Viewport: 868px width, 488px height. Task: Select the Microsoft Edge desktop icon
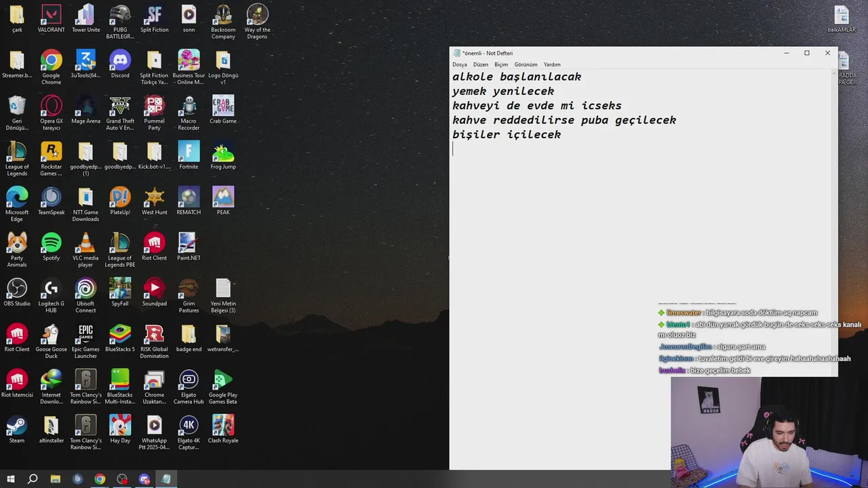click(x=17, y=204)
